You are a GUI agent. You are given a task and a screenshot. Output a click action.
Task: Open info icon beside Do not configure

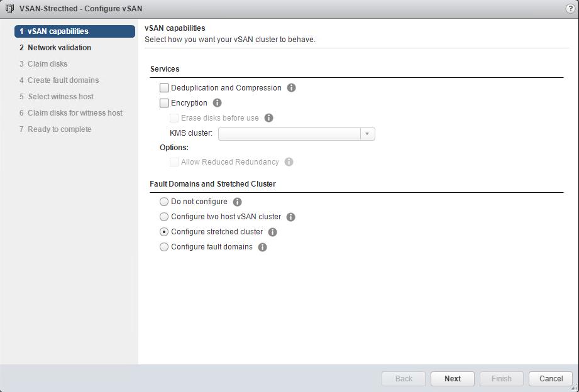pyautogui.click(x=238, y=202)
